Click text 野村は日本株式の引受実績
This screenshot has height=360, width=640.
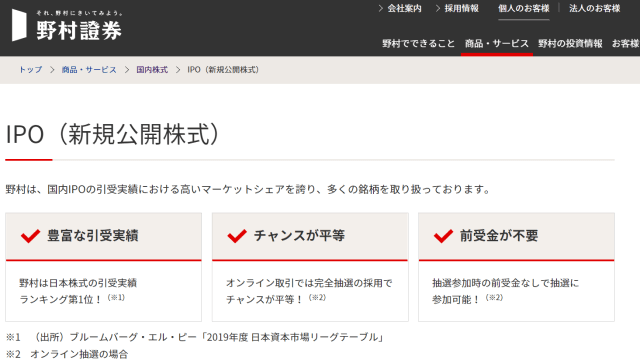pos(78,283)
